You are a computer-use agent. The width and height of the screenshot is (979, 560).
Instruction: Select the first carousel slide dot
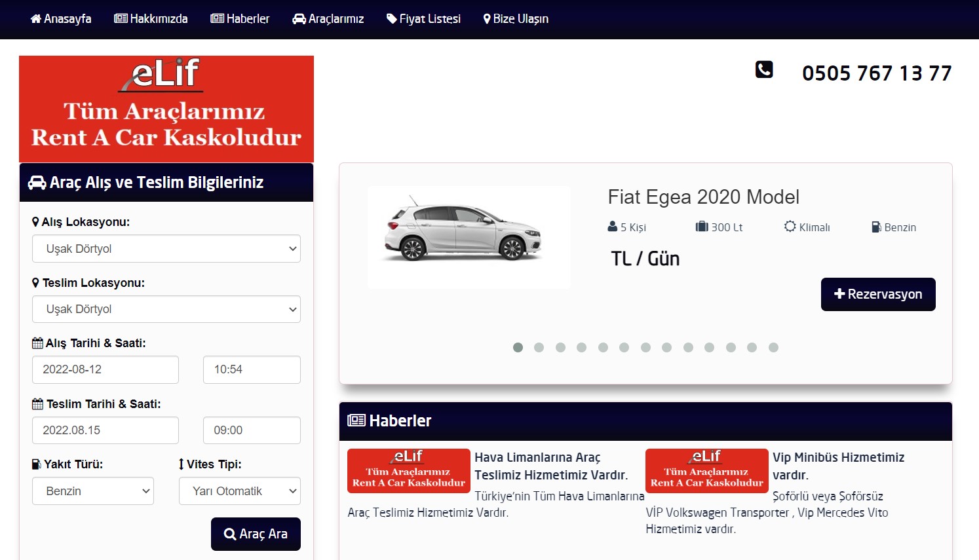[x=518, y=348]
